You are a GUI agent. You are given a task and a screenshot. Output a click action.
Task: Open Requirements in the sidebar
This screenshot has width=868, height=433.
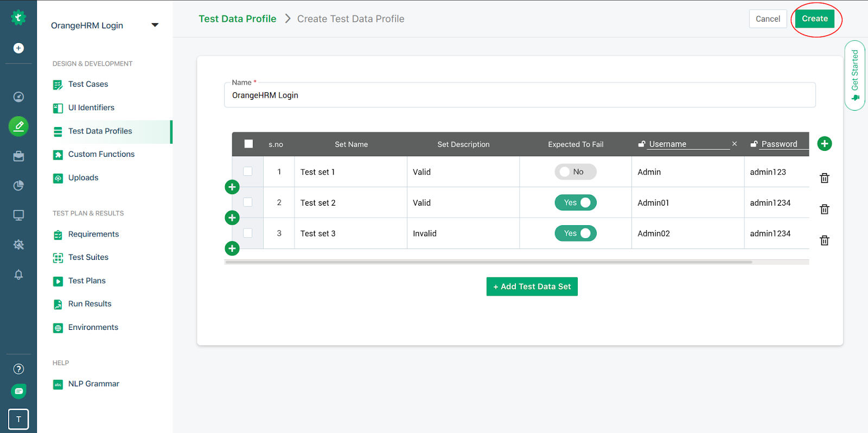click(x=93, y=234)
